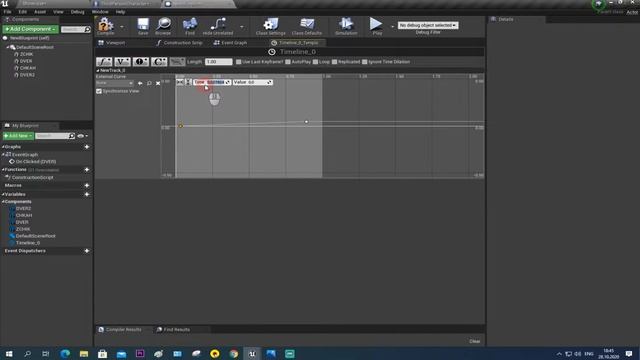Click the search icon in the Components panel
640x360 pixels.
pos(87,29)
